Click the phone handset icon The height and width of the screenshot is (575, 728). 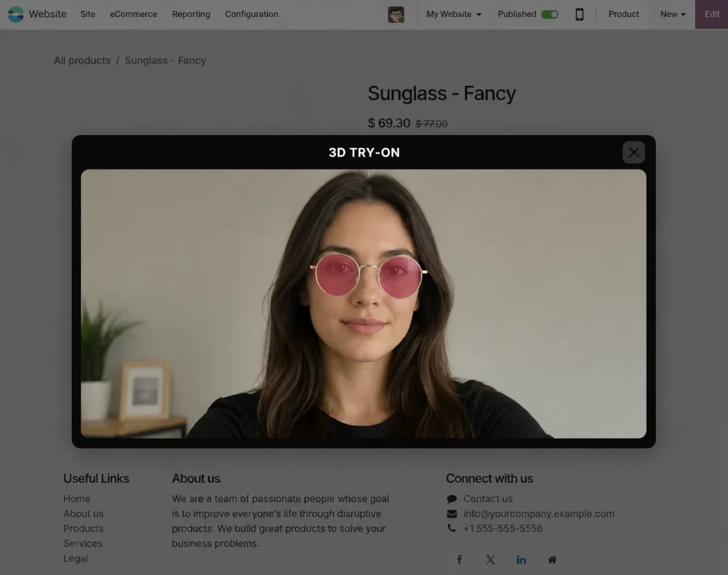click(451, 528)
